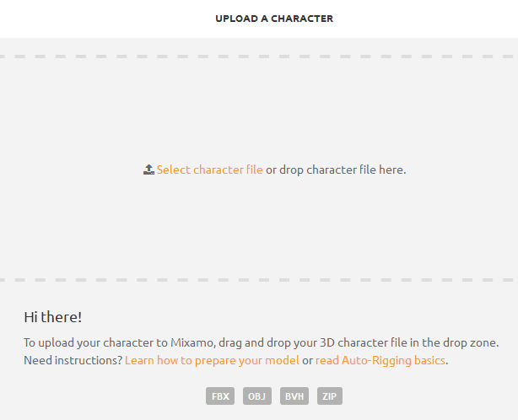The image size is (518, 420).
Task: Click the Hi there! heading
Action: tap(53, 317)
